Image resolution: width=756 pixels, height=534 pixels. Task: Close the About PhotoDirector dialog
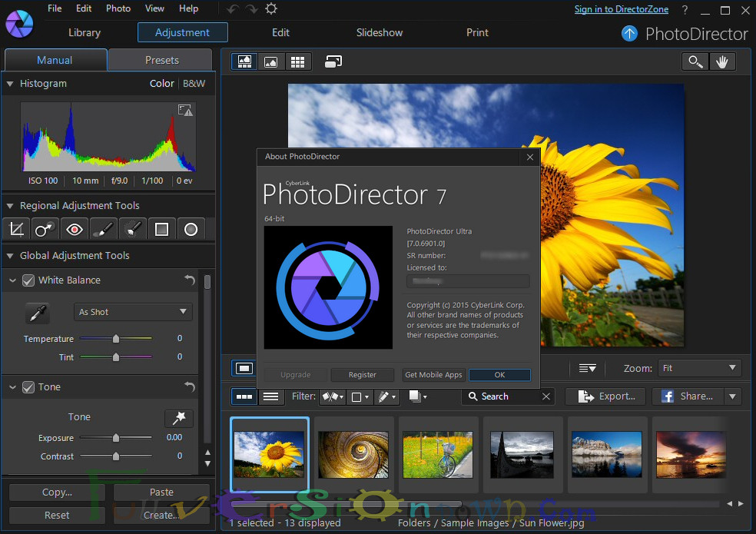point(530,157)
